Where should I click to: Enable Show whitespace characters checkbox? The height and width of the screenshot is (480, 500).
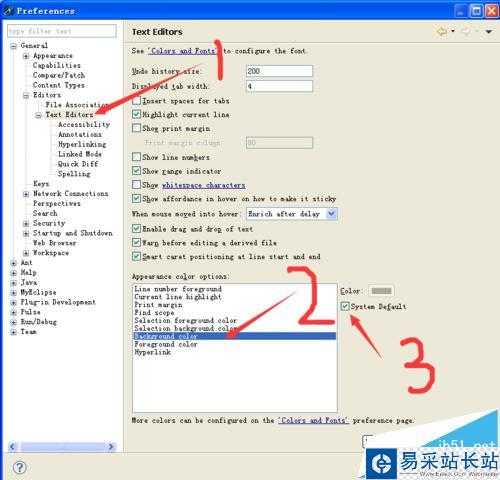[136, 184]
